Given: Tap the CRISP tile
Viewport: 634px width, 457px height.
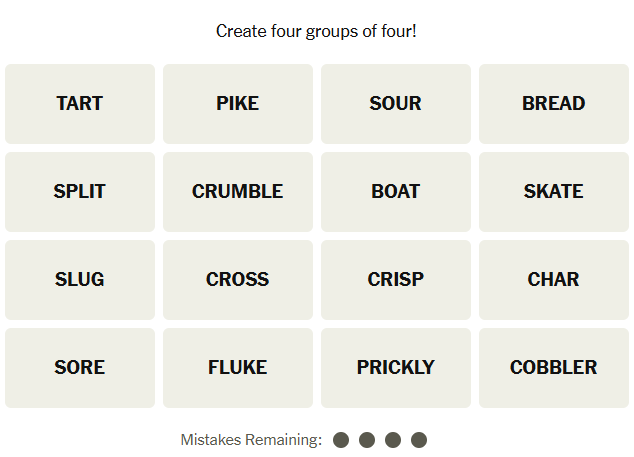Looking at the screenshot, I should click(396, 280).
